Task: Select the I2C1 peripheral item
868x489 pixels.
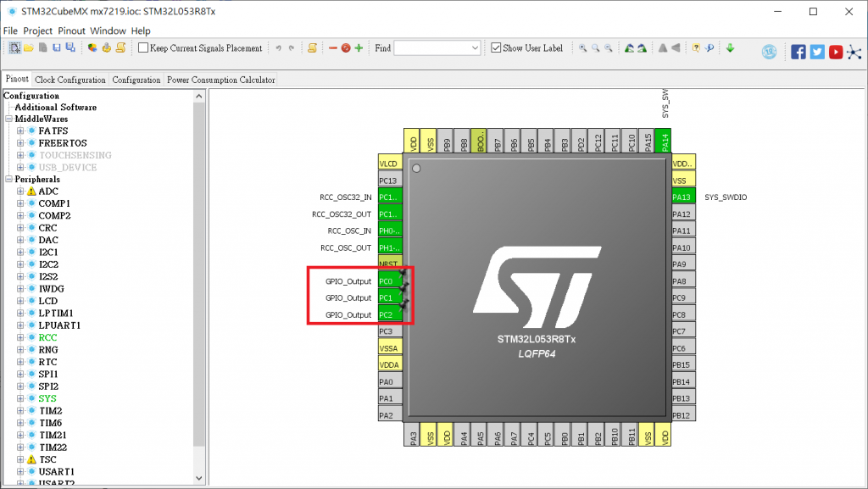Action: (x=48, y=253)
